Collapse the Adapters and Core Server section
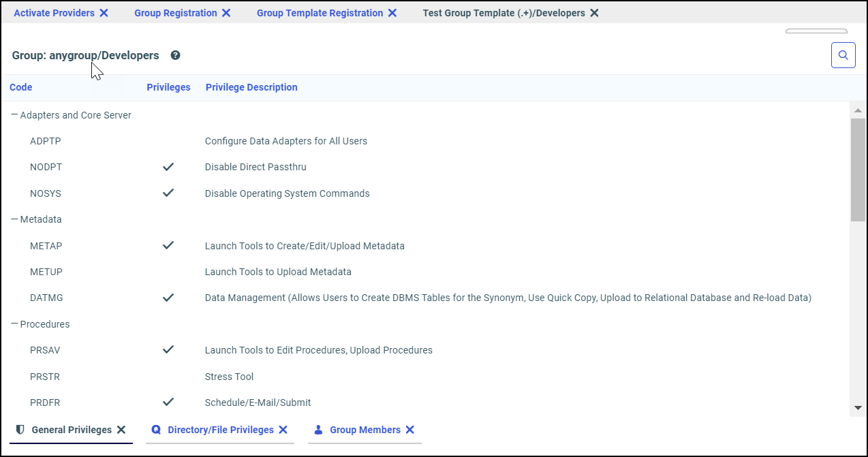The image size is (868, 457). pyautogui.click(x=14, y=114)
